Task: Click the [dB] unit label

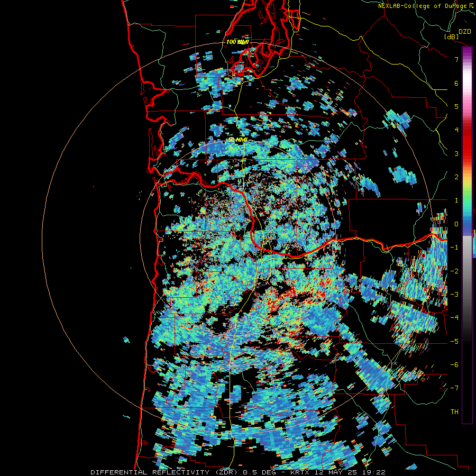Action: pyautogui.click(x=452, y=37)
